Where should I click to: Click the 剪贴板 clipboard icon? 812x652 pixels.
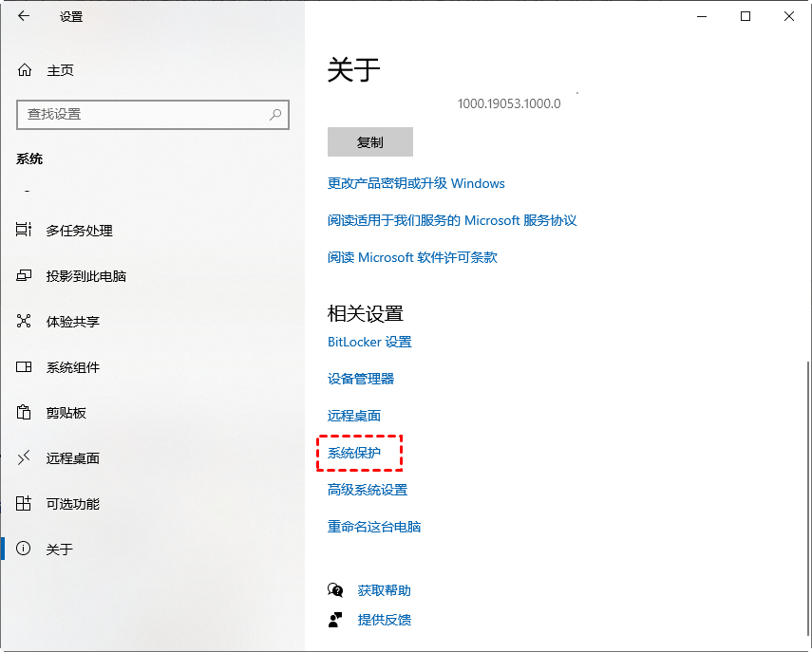(x=24, y=412)
